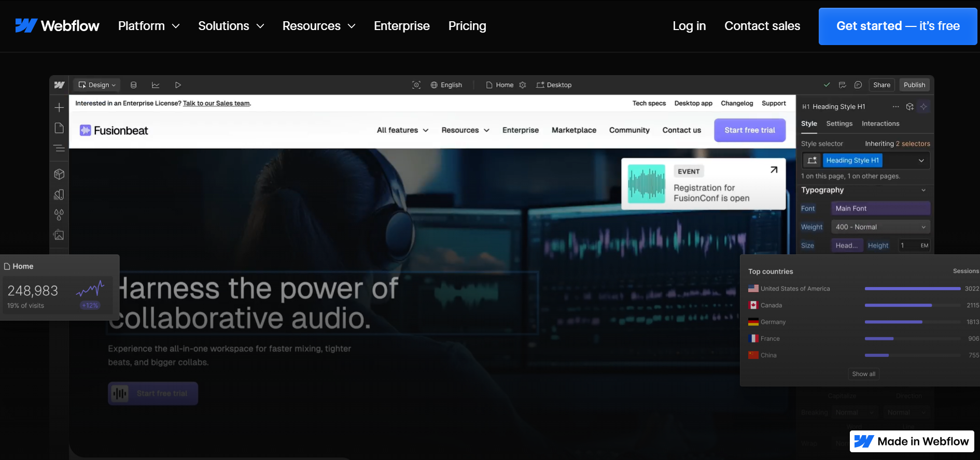Screen dimensions: 980x460
Task: Click the Height input field
Action: pos(908,246)
